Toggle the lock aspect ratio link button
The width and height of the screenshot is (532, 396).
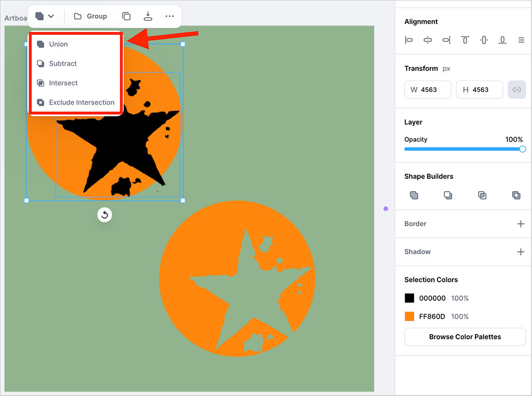coord(516,89)
